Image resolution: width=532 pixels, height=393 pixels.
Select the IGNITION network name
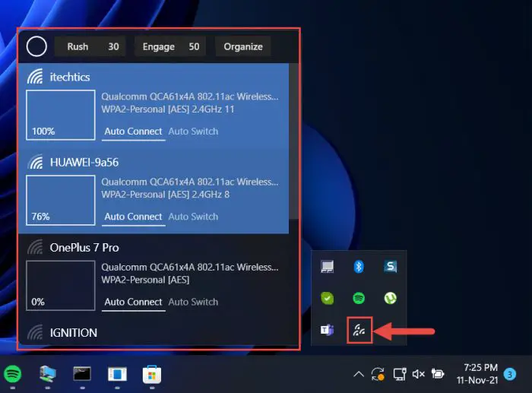tap(73, 333)
